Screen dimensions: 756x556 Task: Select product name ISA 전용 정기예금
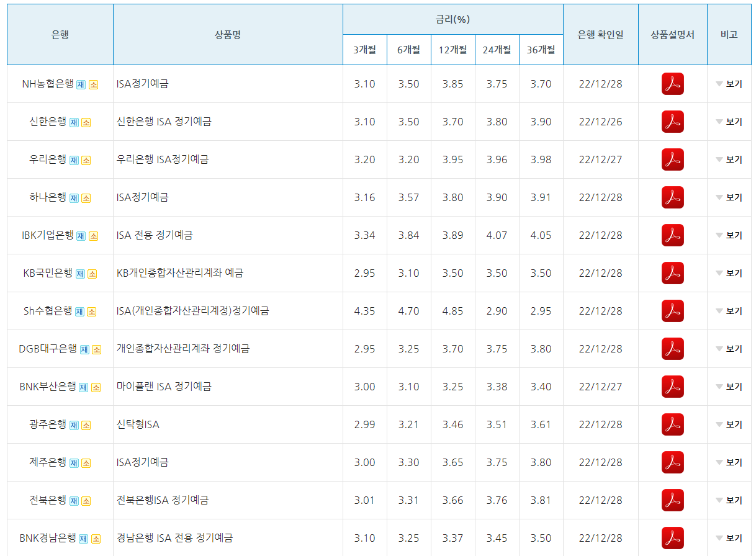coord(155,235)
